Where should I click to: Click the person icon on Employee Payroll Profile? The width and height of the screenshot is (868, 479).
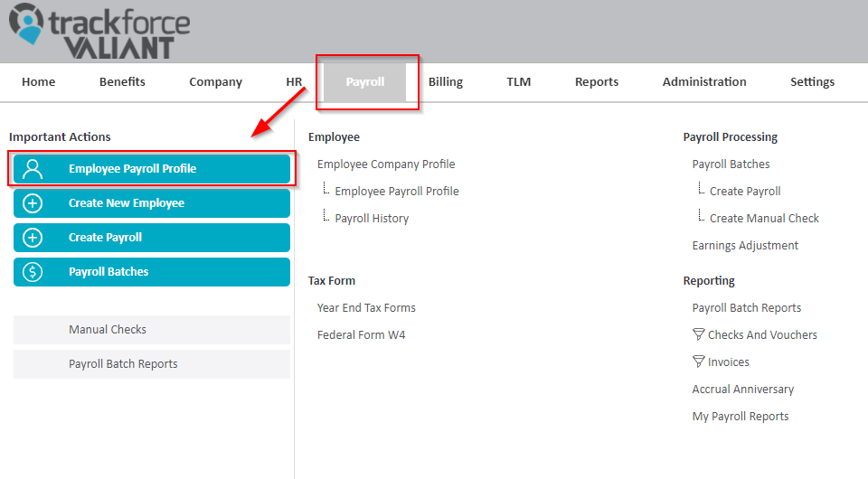point(33,169)
